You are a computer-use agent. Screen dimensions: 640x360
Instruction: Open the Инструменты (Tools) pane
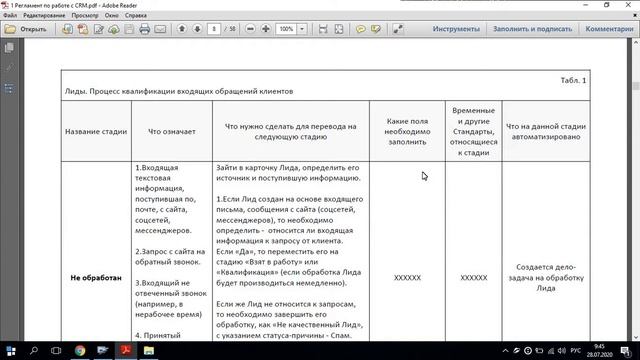tap(456, 29)
